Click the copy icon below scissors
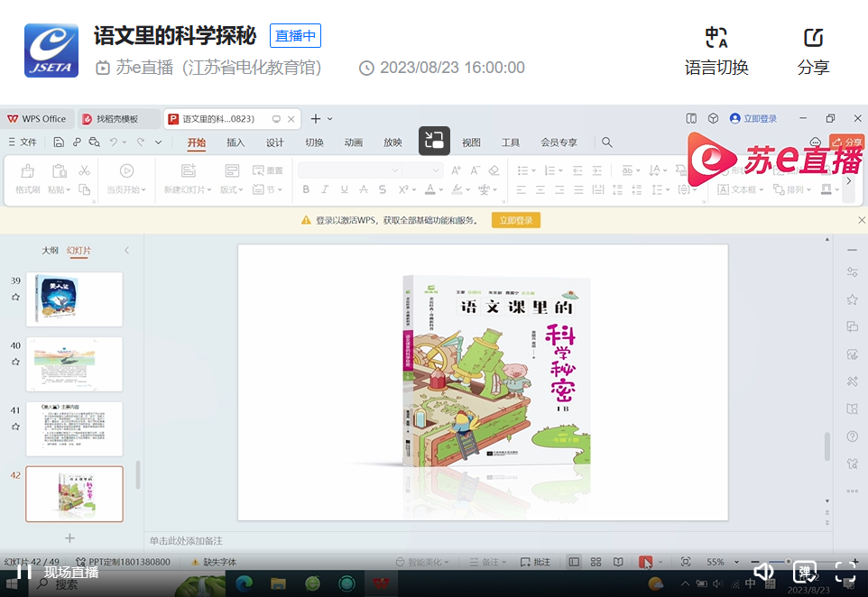Image resolution: width=868 pixels, height=597 pixels. click(84, 189)
